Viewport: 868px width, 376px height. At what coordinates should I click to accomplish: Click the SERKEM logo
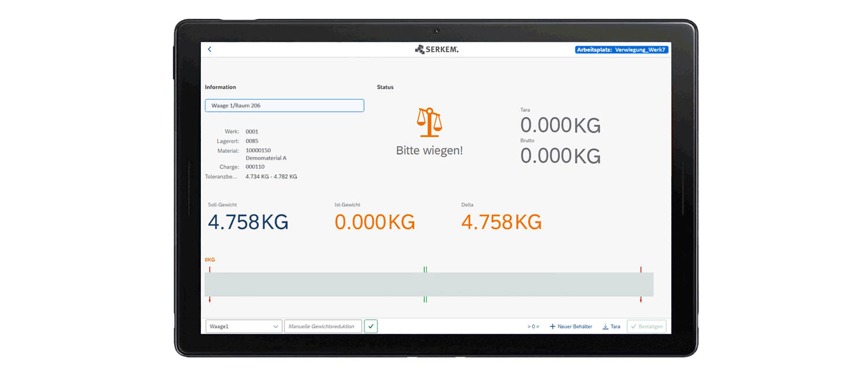pyautogui.click(x=436, y=49)
